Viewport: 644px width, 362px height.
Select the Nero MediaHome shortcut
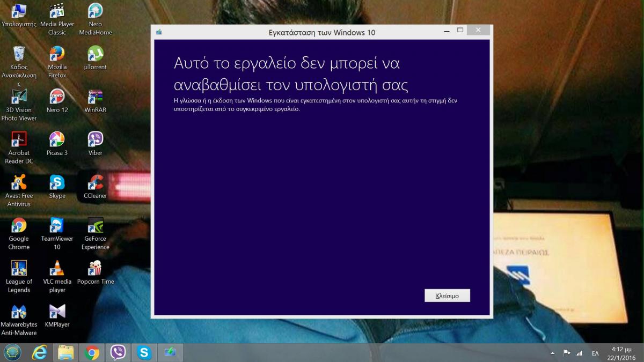click(95, 20)
